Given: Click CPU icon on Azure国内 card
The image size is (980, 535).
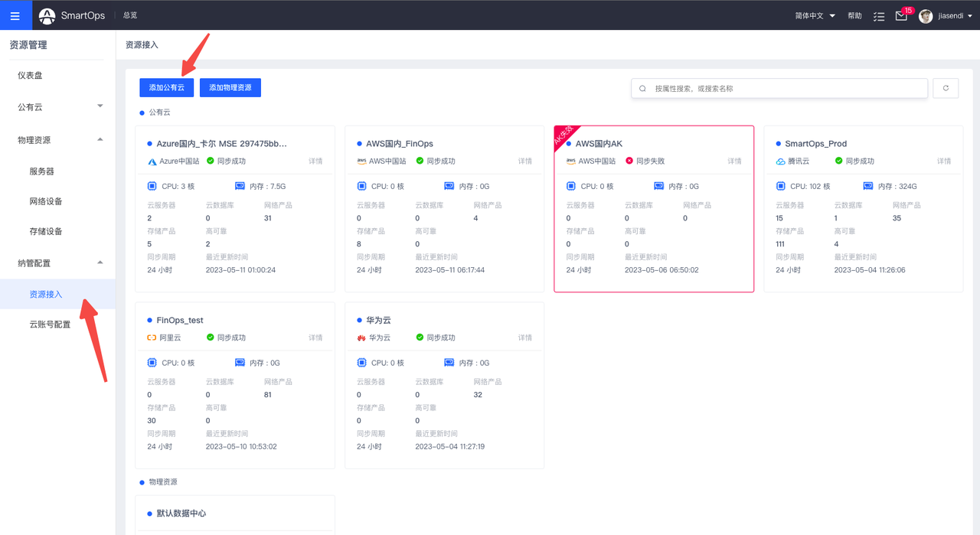Looking at the screenshot, I should tap(152, 186).
